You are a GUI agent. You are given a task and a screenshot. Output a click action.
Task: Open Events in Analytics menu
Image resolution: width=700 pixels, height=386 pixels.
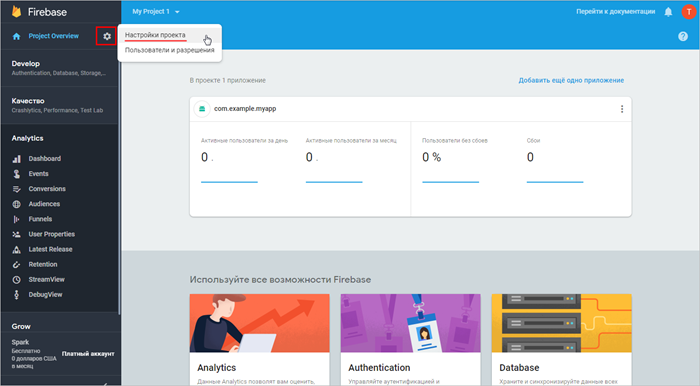click(x=38, y=174)
